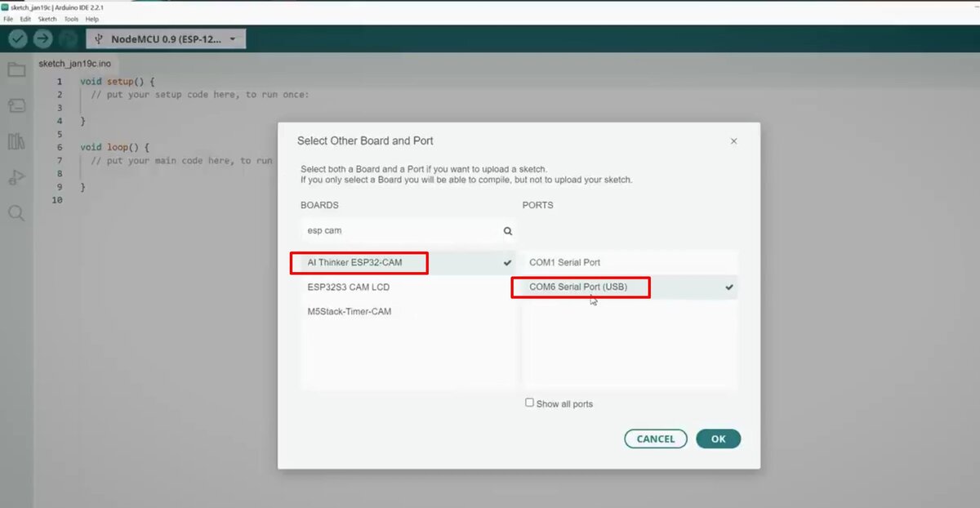Select COM1 Serial Port

click(630, 262)
